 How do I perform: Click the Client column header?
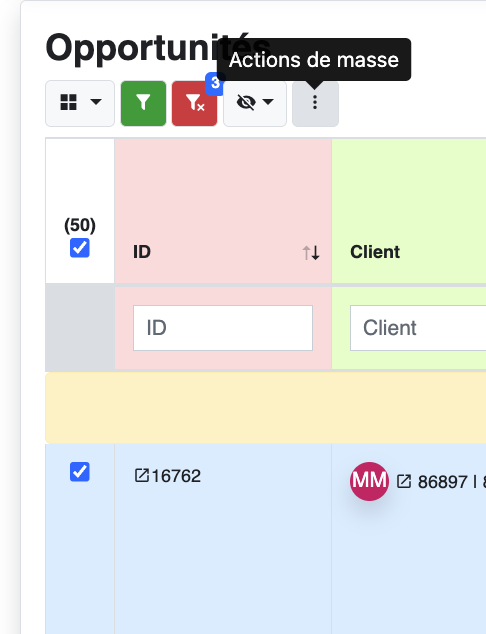click(375, 252)
